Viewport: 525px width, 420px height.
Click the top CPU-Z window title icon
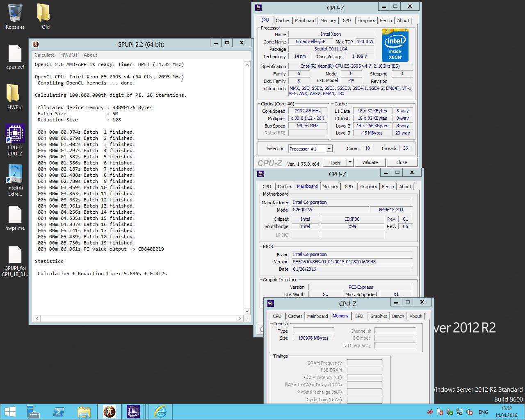point(258,8)
